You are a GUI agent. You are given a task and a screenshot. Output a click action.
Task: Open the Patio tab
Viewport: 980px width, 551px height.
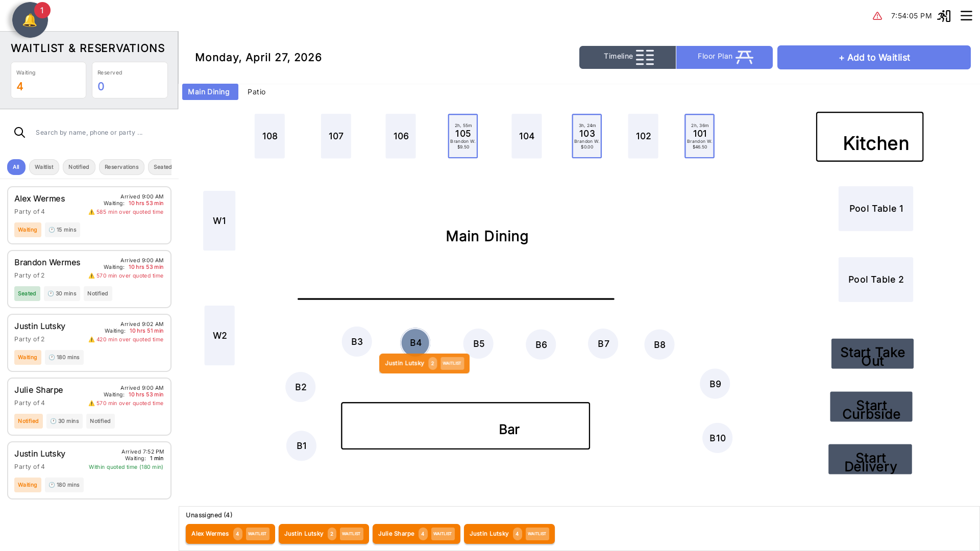point(256,92)
